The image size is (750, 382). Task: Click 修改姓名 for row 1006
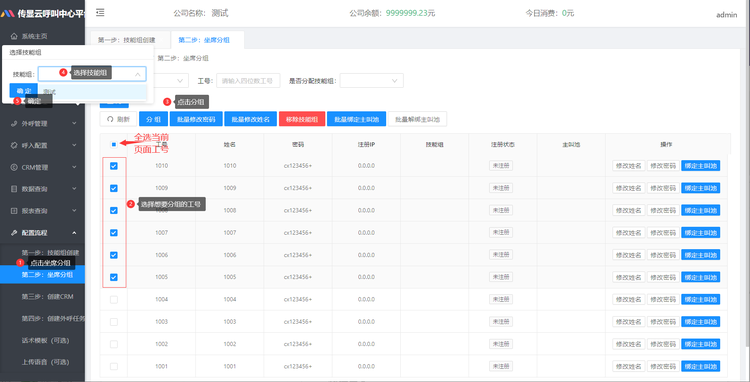(629, 255)
